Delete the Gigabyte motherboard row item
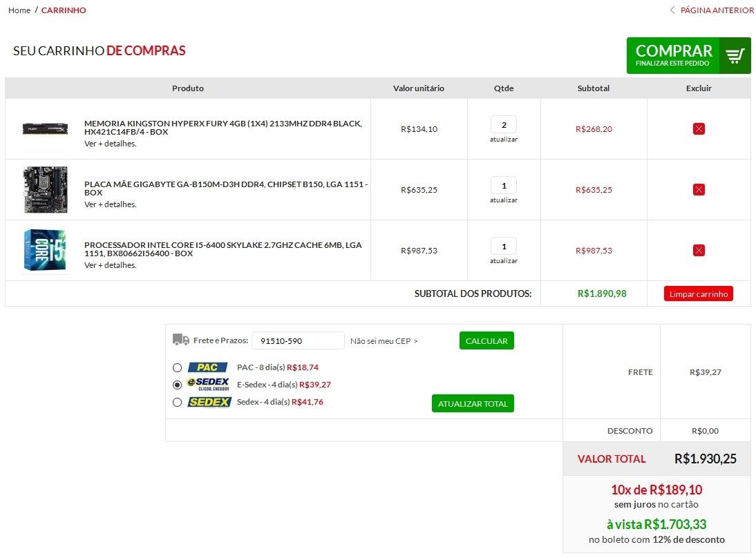The image size is (756, 558). pos(699,189)
